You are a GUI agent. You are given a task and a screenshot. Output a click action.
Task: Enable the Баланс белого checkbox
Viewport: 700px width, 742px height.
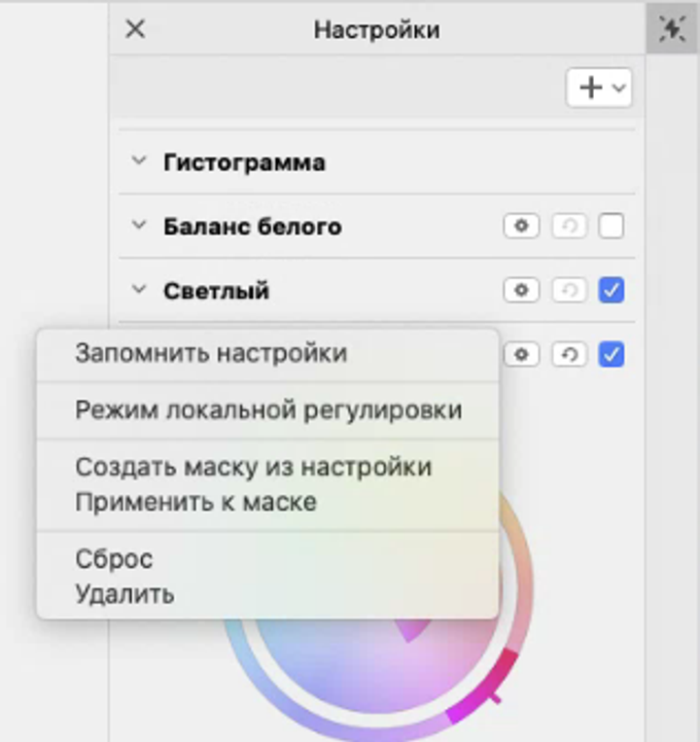pos(612,227)
